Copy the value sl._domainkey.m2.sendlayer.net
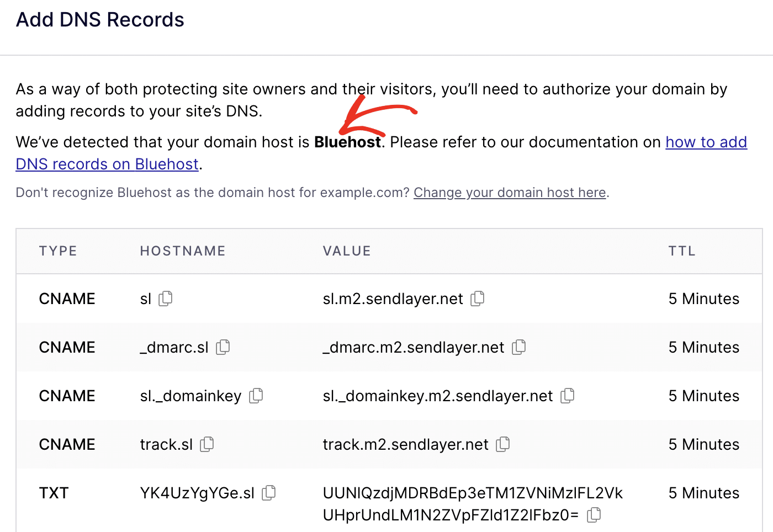This screenshot has height=532, width=773. click(x=568, y=396)
